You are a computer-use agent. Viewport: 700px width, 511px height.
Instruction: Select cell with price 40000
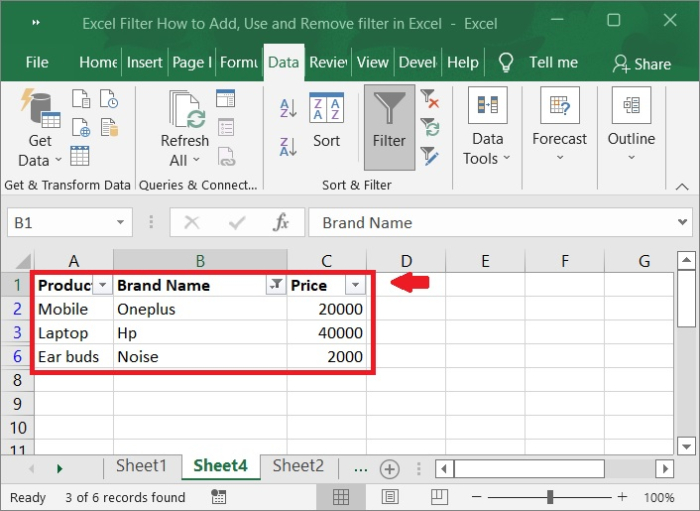327,333
